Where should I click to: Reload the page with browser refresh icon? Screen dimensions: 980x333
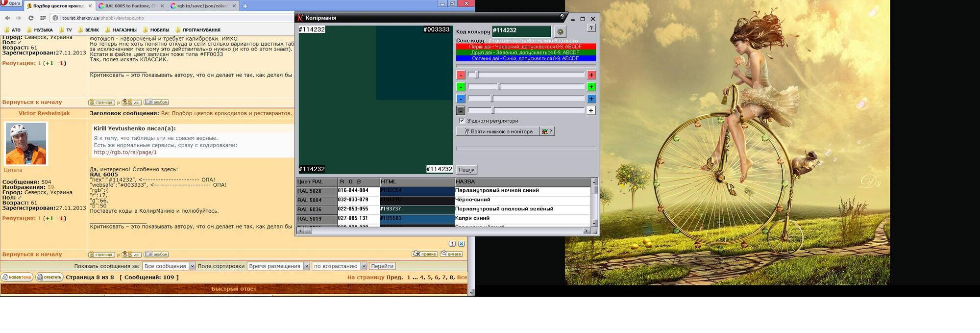[31, 18]
